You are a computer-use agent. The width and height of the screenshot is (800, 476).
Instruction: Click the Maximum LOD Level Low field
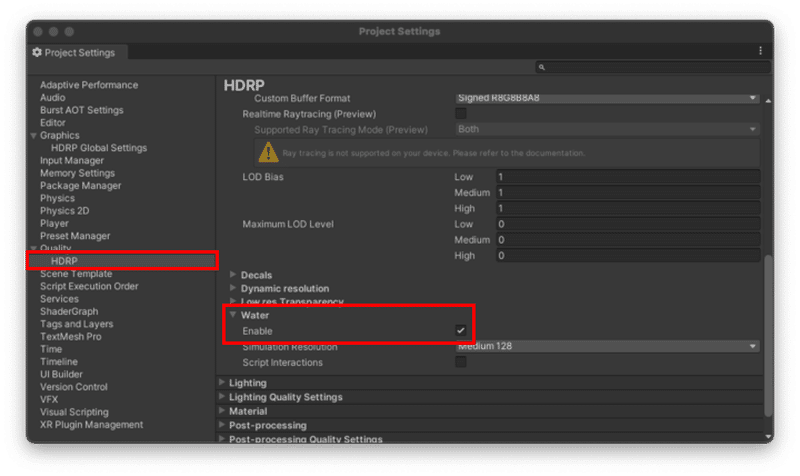628,224
